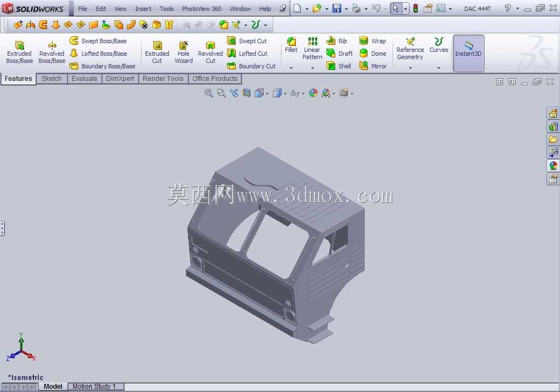Viewport: 560px width, 392px height.
Task: Click the Dome feature tool
Action: pos(373,53)
